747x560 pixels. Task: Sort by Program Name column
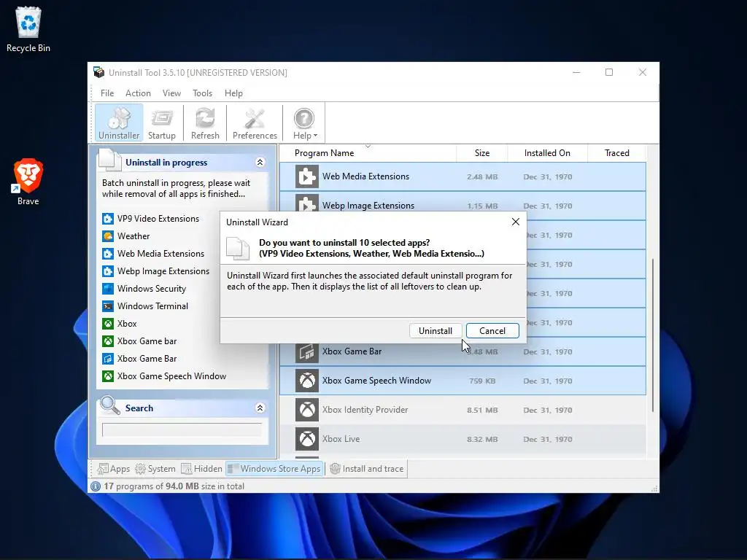tap(368, 153)
